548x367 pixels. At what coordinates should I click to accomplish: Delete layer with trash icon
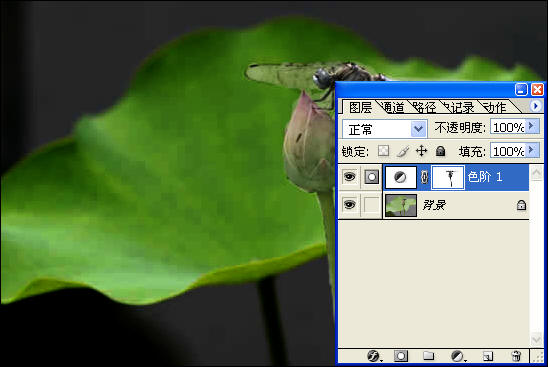point(516,356)
